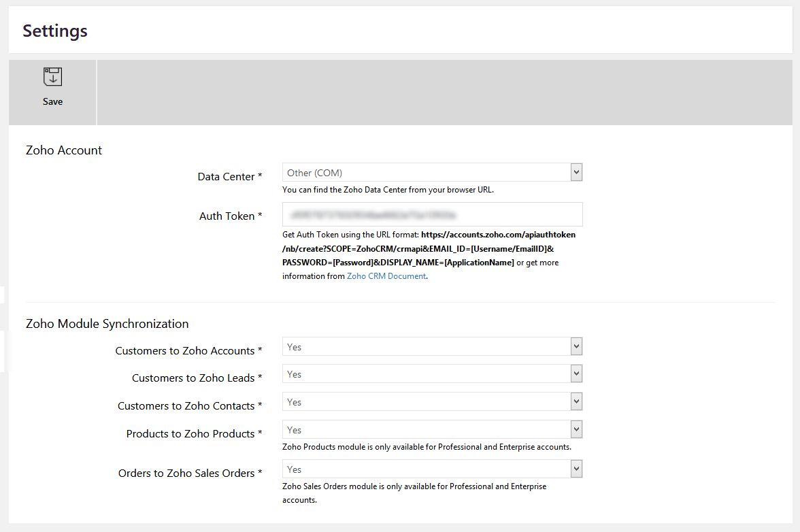Click the arrow on the Data Center select box
Screen dimensions: 800x532
click(576, 173)
